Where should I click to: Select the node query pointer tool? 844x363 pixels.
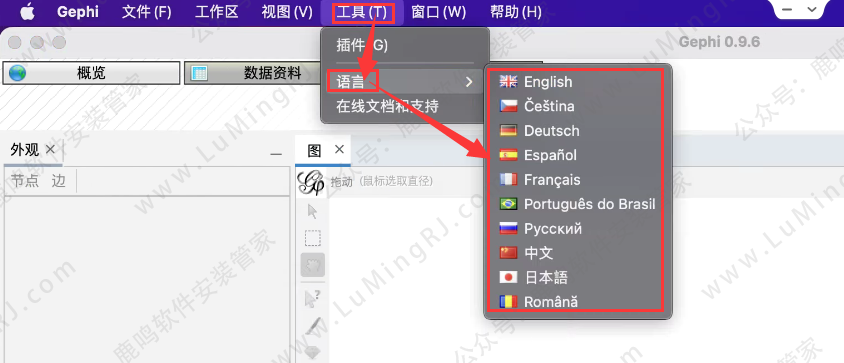312,298
